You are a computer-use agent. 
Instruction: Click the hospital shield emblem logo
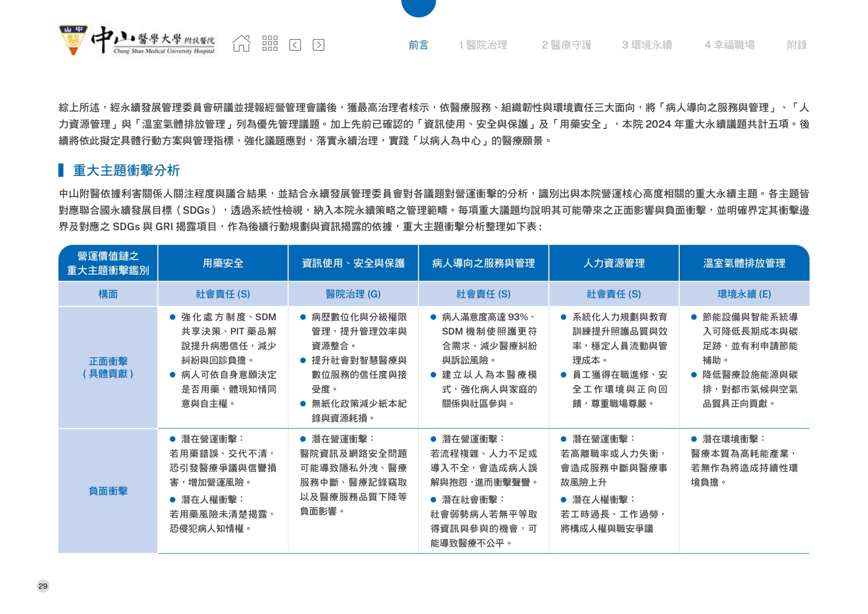click(x=73, y=40)
